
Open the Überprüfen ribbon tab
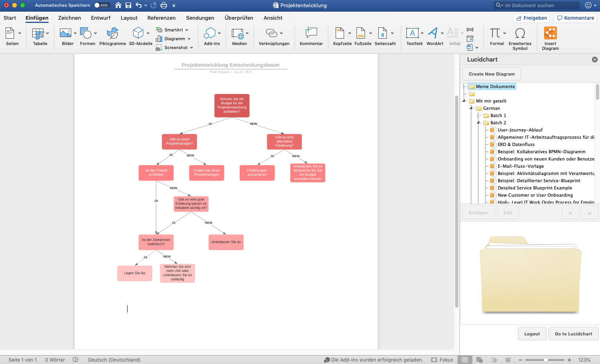click(239, 18)
